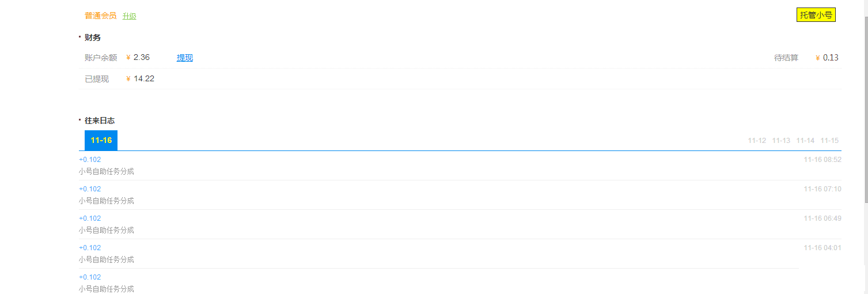Click the 普通会员 membership label

(x=100, y=16)
